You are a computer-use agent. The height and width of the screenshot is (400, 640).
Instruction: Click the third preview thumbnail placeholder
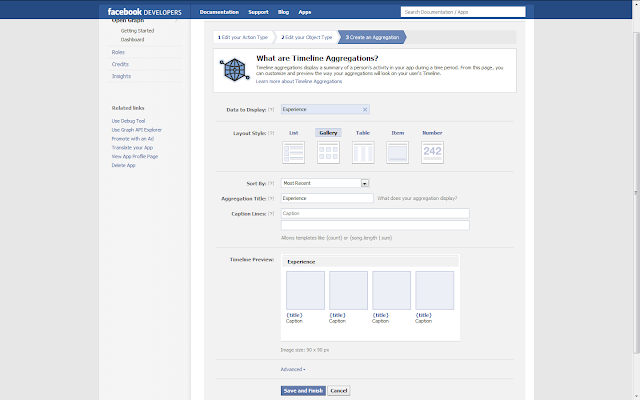tap(391, 290)
